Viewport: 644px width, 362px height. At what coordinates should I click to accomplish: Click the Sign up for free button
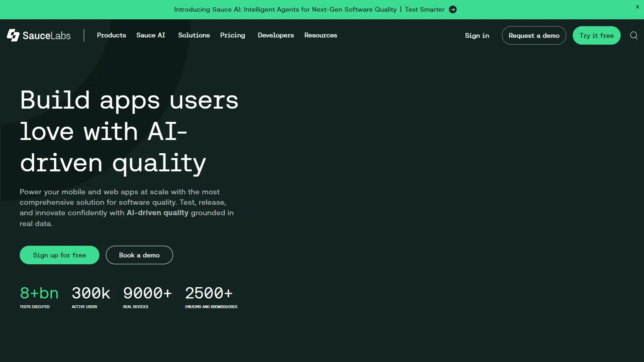(x=59, y=255)
